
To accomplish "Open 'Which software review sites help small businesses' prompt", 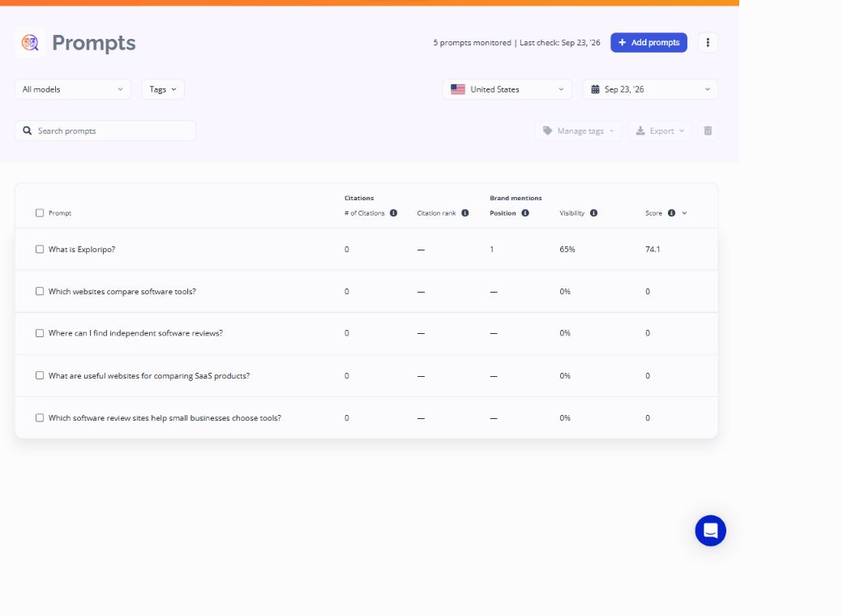I will (165, 417).
